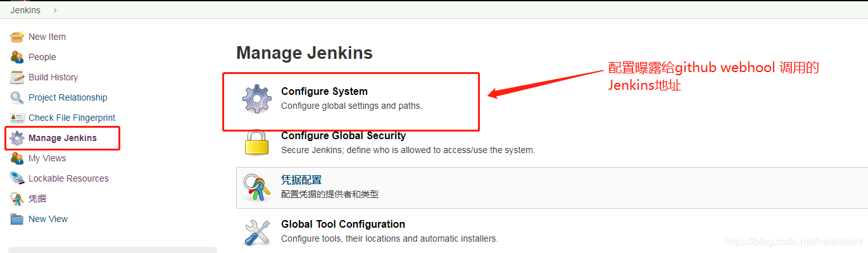This screenshot has width=868, height=253.
Task: Open the Check File Fingerprint link
Action: click(x=72, y=118)
